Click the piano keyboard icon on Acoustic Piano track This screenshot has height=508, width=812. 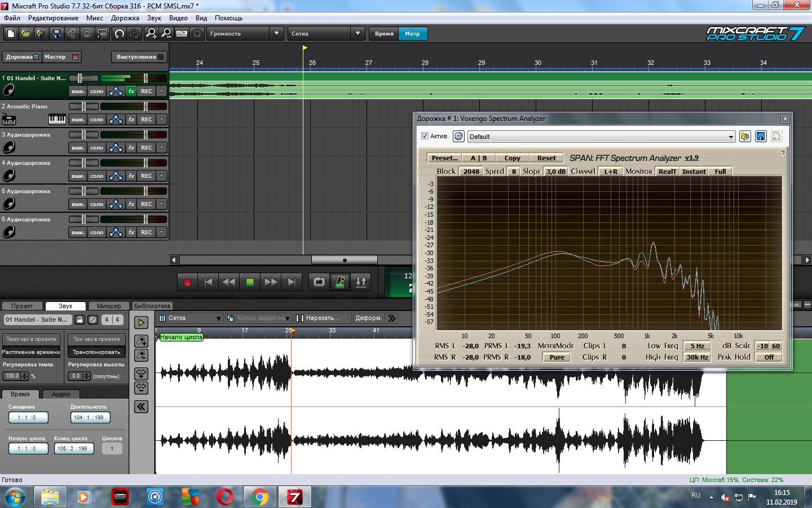coord(57,119)
